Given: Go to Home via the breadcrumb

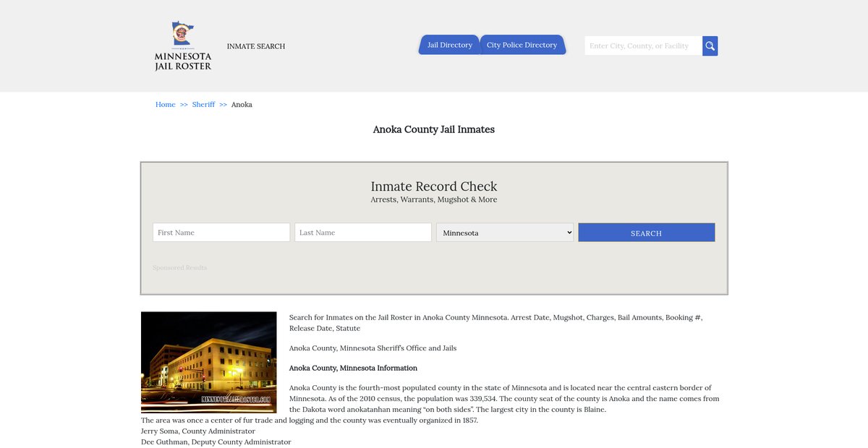Looking at the screenshot, I should (166, 105).
